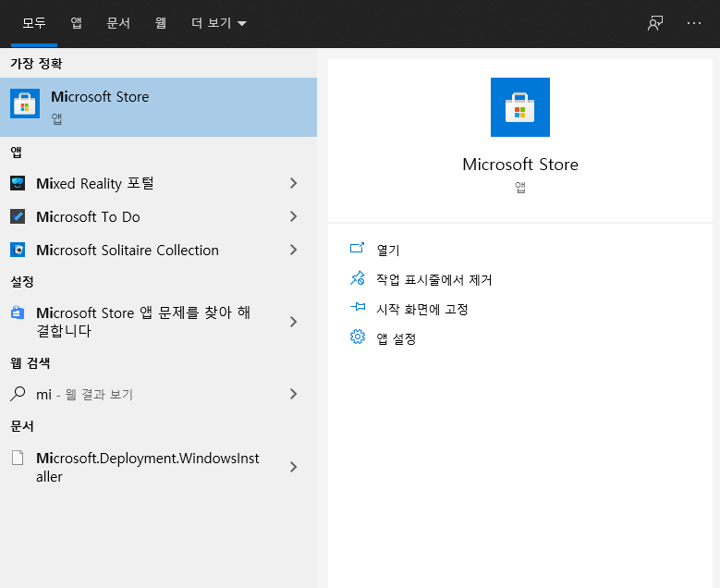Image resolution: width=720 pixels, height=588 pixels.
Task: Open the three-dot options menu
Action: [x=694, y=23]
